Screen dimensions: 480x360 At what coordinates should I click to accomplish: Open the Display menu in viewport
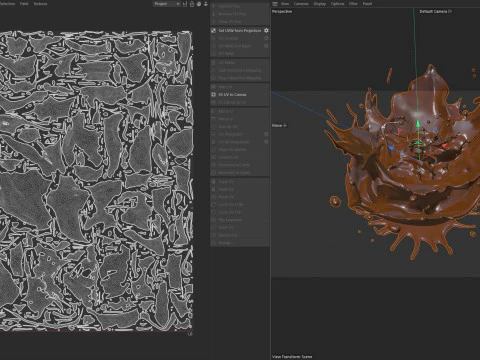[320, 4]
